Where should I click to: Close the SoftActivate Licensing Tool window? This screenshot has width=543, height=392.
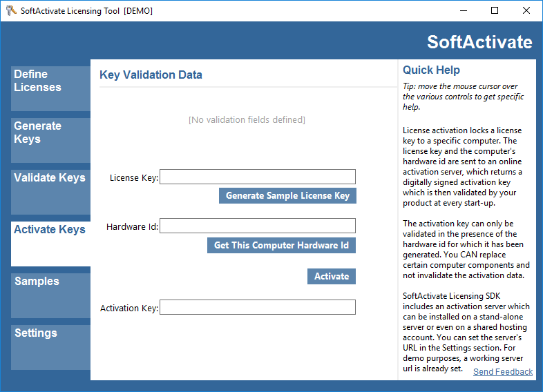526,11
